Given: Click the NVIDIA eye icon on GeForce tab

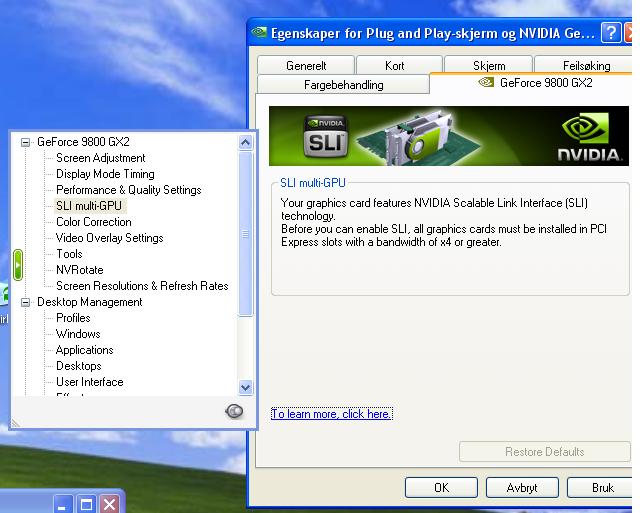Looking at the screenshot, I should pyautogui.click(x=486, y=82).
